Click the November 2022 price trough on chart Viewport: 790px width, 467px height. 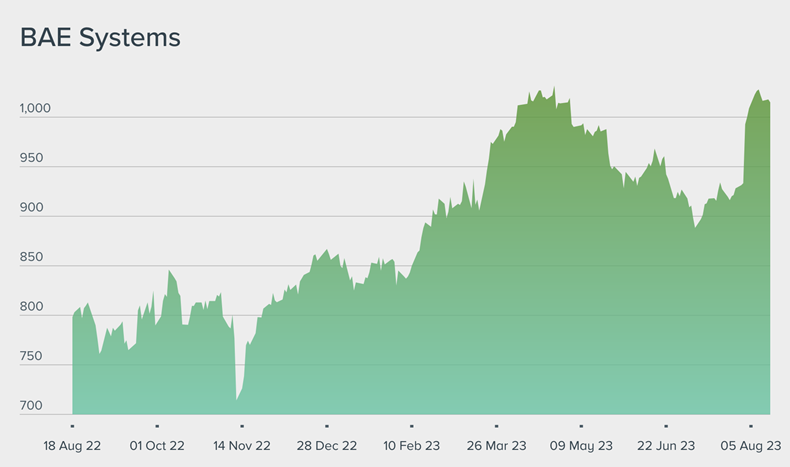pyautogui.click(x=236, y=400)
